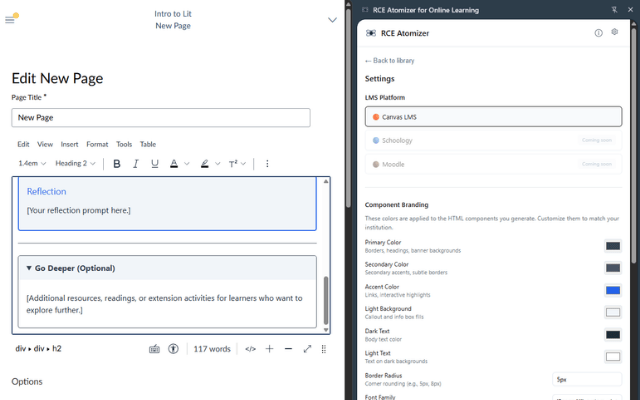Image resolution: width=640 pixels, height=400 pixels.
Task: Open the keyboard shortcuts icon
Action: click(154, 349)
